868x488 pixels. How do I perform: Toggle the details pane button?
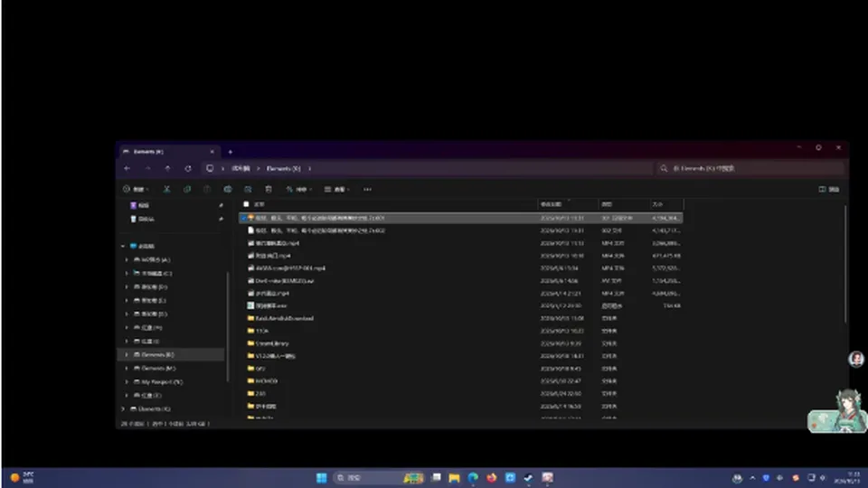point(829,189)
